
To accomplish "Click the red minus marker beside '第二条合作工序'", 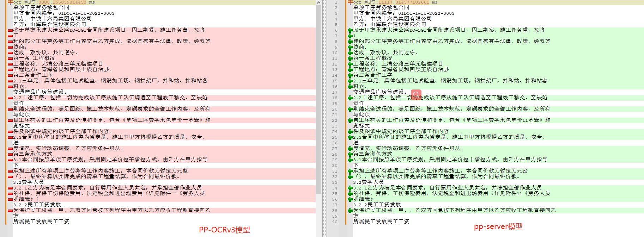I will (x=10, y=75).
